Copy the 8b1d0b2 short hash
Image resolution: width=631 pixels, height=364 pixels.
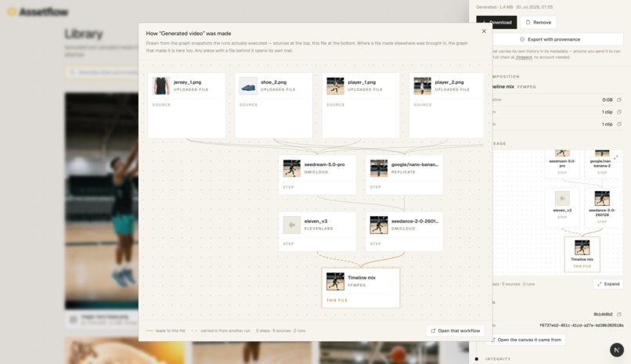pyautogui.click(x=619, y=314)
